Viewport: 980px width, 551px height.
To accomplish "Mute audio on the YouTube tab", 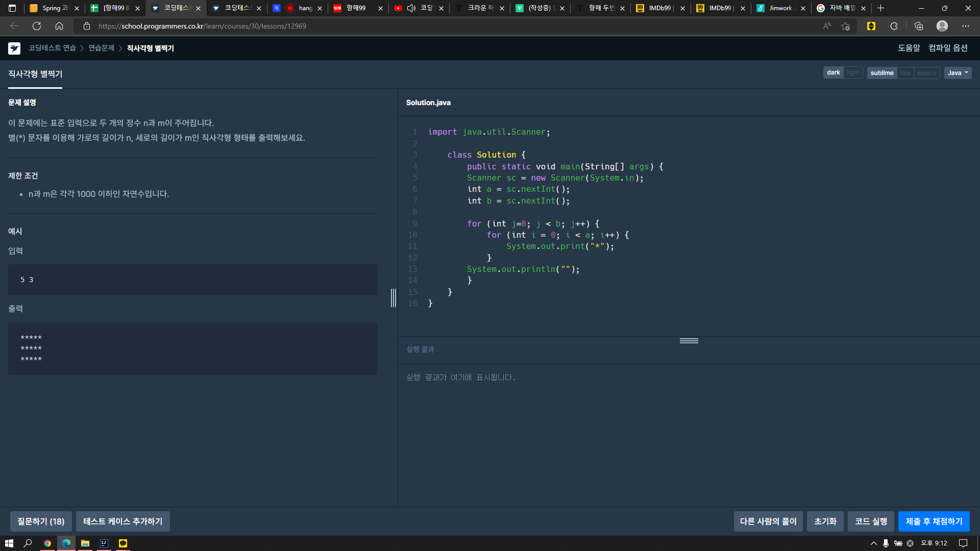I will point(411,8).
